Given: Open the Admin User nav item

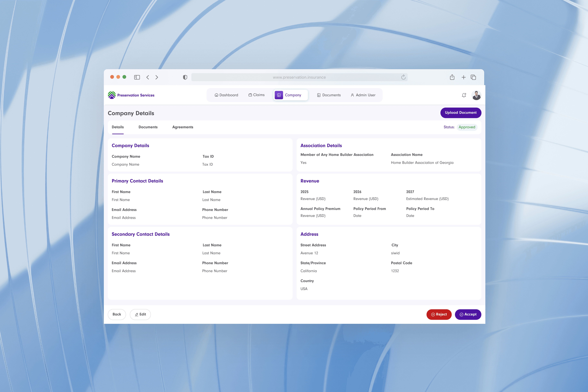Looking at the screenshot, I should [x=363, y=95].
